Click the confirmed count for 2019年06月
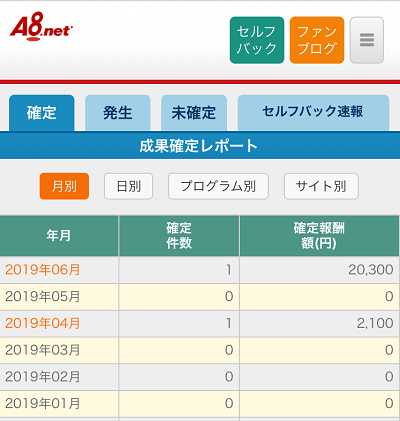 229,270
